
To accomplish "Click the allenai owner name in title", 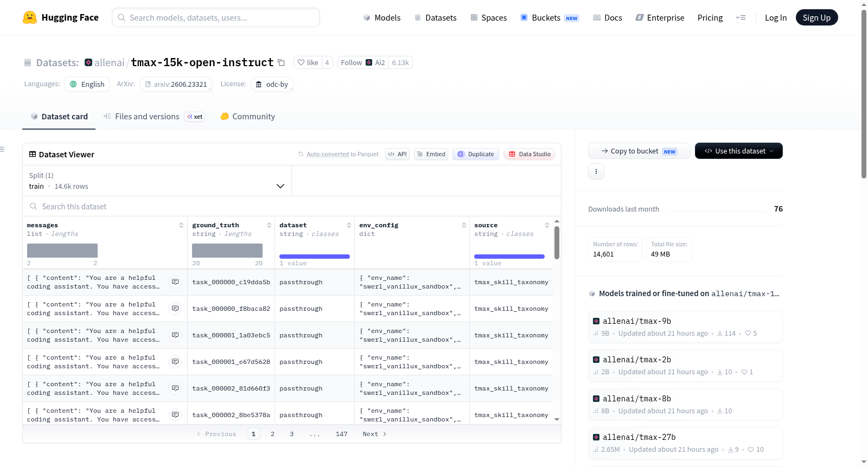I will (110, 62).
